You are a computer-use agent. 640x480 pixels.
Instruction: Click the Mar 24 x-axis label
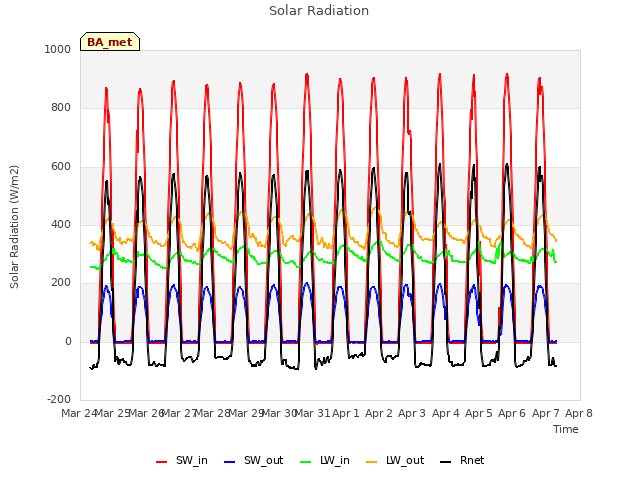click(79, 413)
